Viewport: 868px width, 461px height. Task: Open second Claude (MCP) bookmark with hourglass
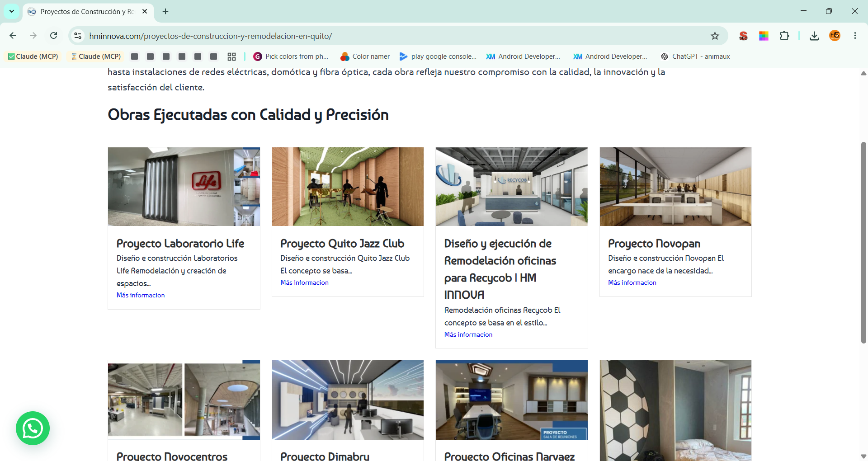tap(96, 56)
